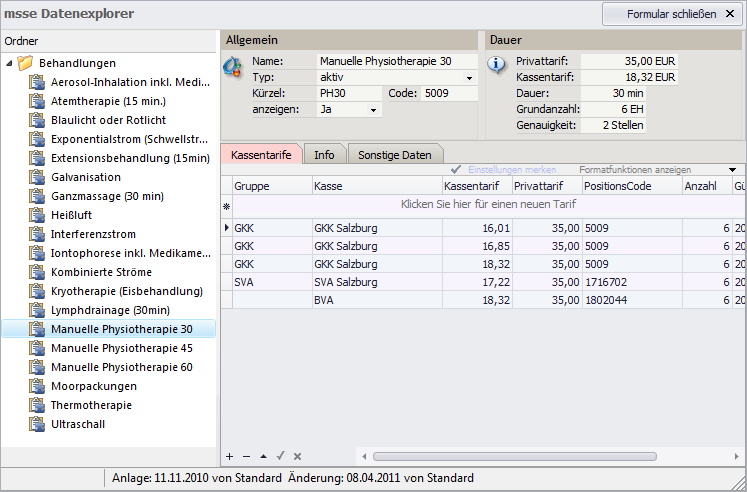Click the blue info icon in Dauer panel
Screen dimensions: 747x492
496,65
